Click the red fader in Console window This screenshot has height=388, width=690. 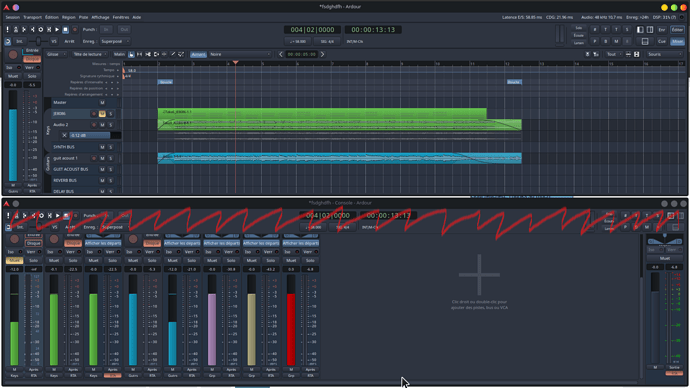pyautogui.click(x=291, y=320)
